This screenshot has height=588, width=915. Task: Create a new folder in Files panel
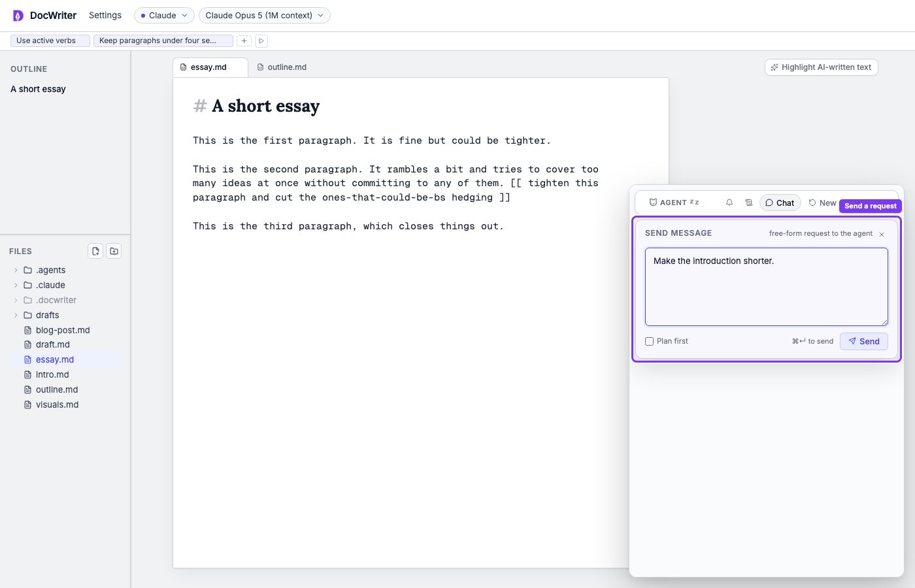tap(114, 251)
